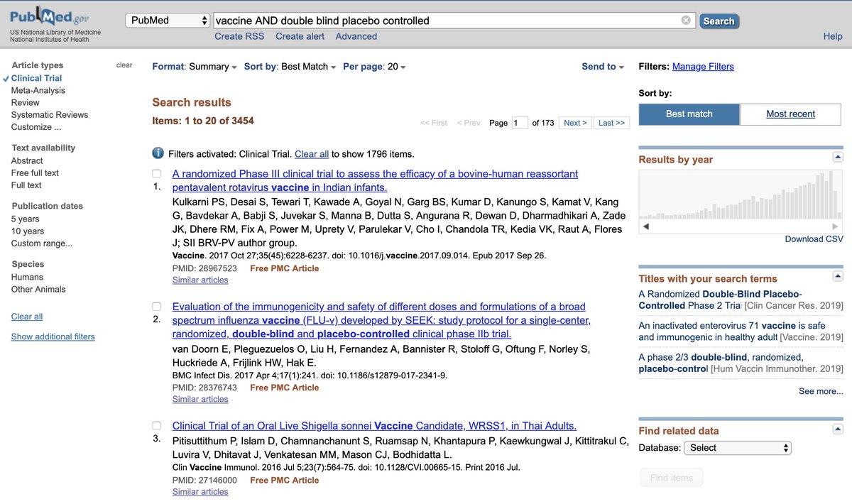The height and width of the screenshot is (504, 852).
Task: Open Advanced search link
Action: (356, 37)
